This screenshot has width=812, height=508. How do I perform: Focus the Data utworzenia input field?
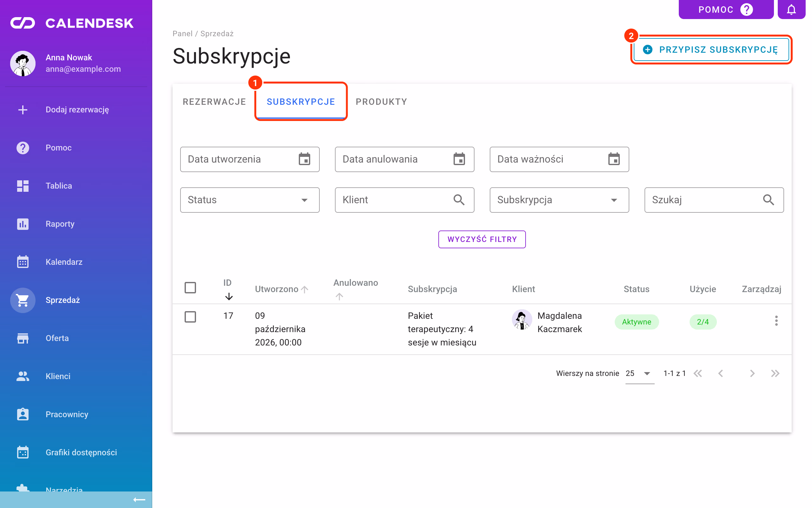coord(250,159)
